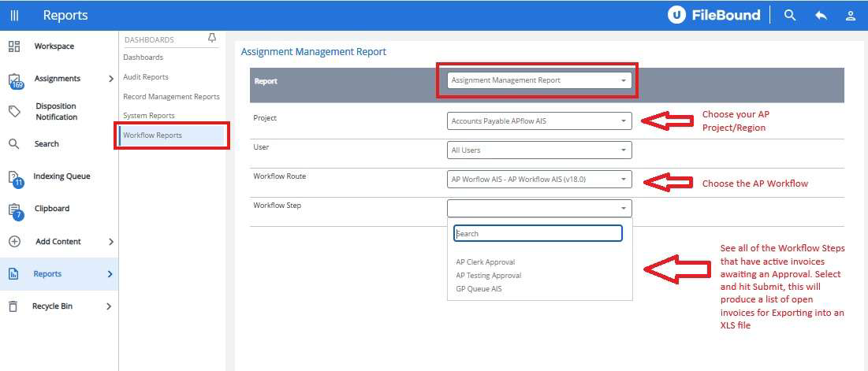
Task: Toggle the Workflow Step dropdown
Action: [539, 209]
